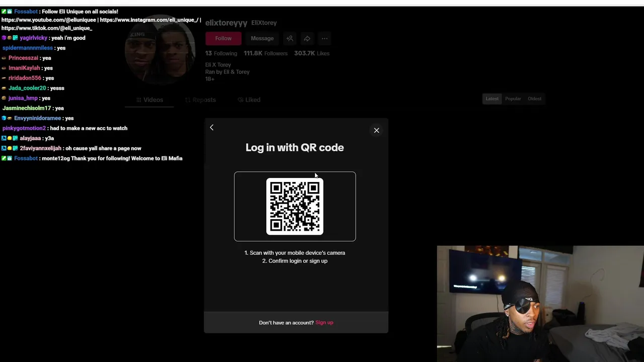Select chat username alayjaaa
Screen dimensions: 644x362
(30, 138)
